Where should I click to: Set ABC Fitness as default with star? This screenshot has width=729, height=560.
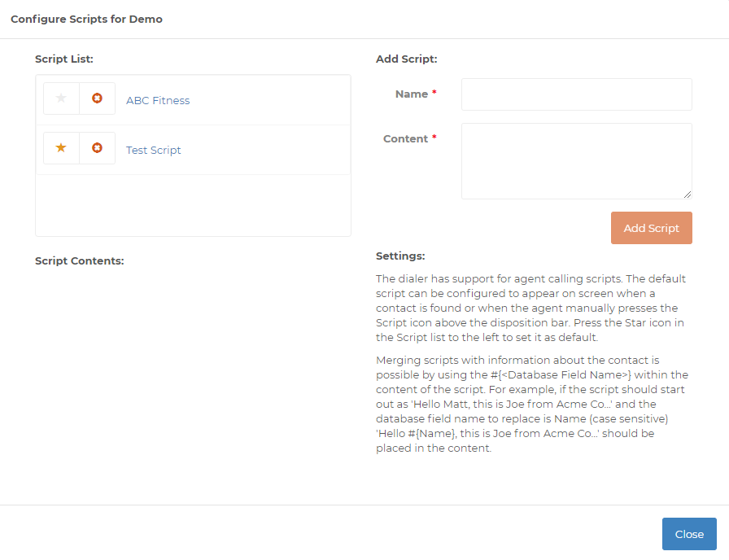coord(61,98)
